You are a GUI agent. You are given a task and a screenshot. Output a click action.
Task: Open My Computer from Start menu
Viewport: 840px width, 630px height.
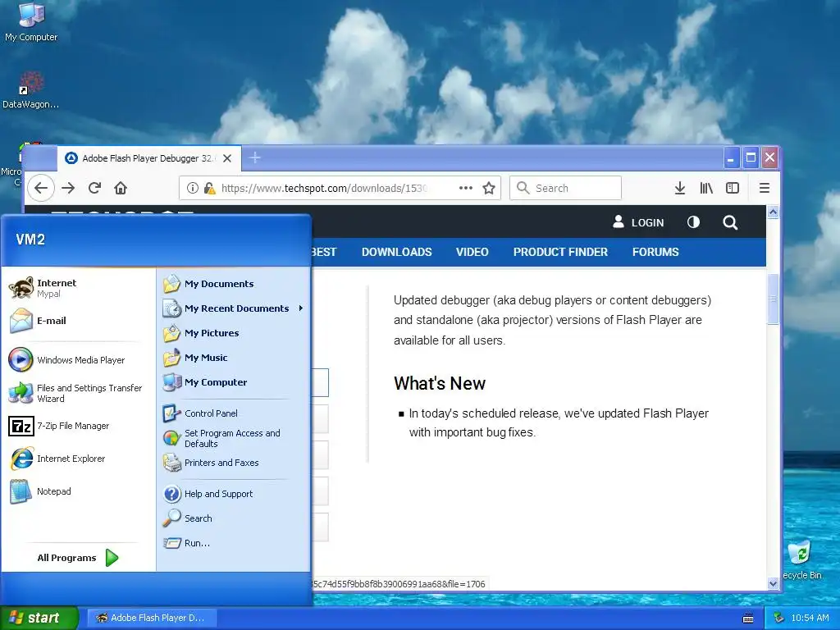[x=234, y=382]
